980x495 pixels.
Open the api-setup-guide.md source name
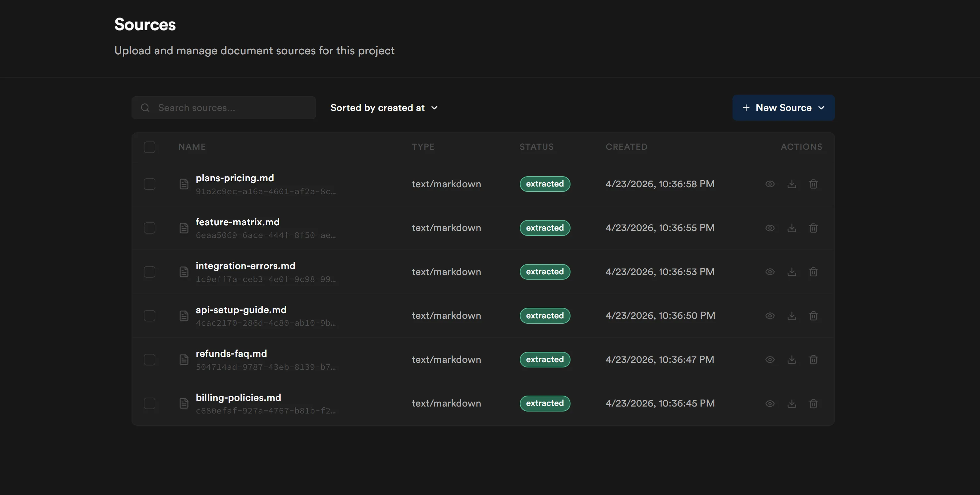(x=241, y=310)
